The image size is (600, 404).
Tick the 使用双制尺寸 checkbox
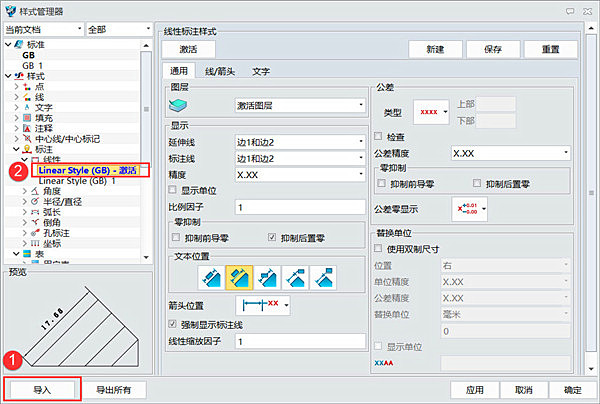coord(380,248)
